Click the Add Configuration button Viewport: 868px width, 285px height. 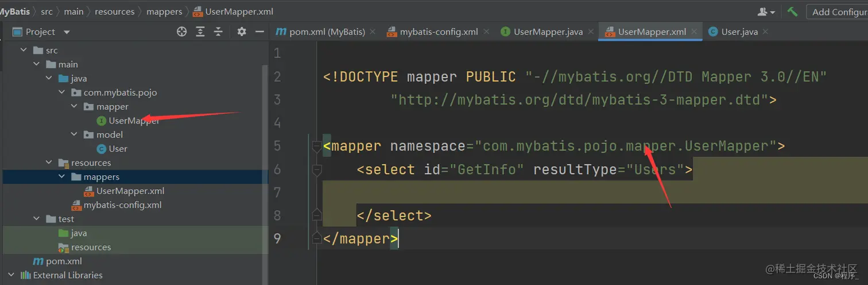click(838, 11)
